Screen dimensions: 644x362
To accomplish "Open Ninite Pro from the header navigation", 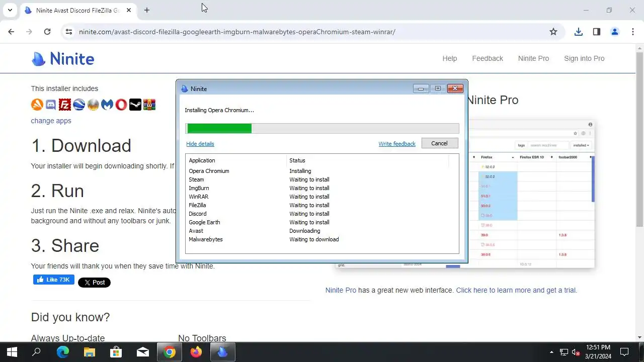I will click(533, 58).
